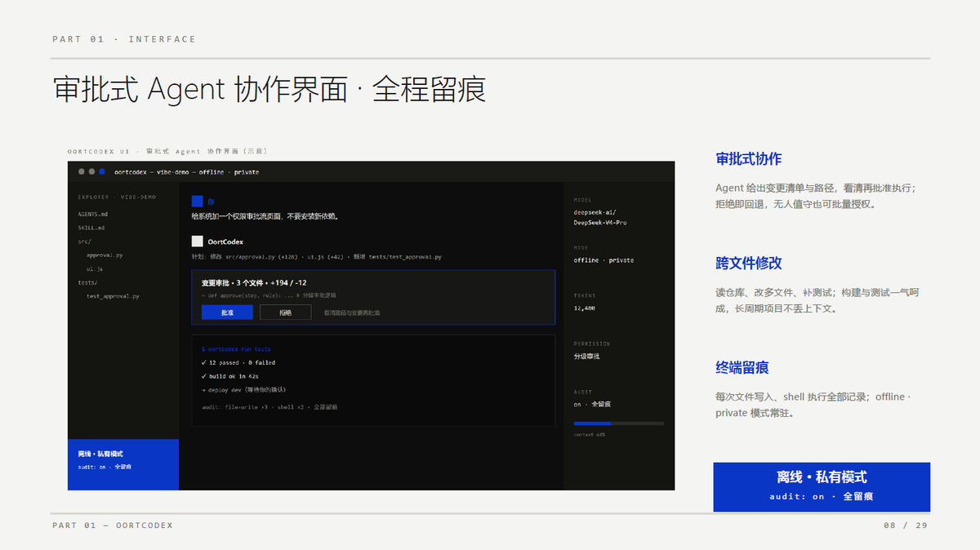The height and width of the screenshot is (550, 980).
Task: Click the 'PART 01 · INTERFACE' header label
Action: (124, 39)
